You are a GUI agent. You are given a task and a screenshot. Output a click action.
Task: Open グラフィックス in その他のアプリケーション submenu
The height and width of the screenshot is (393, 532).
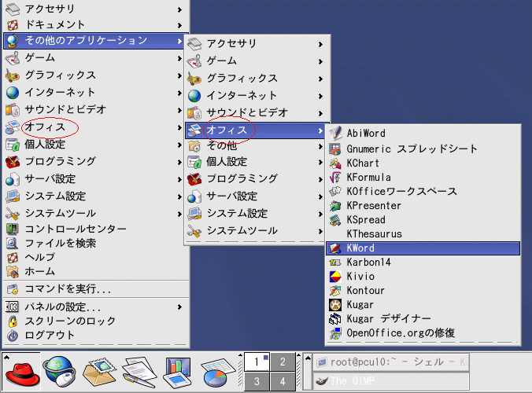pyautogui.click(x=257, y=79)
